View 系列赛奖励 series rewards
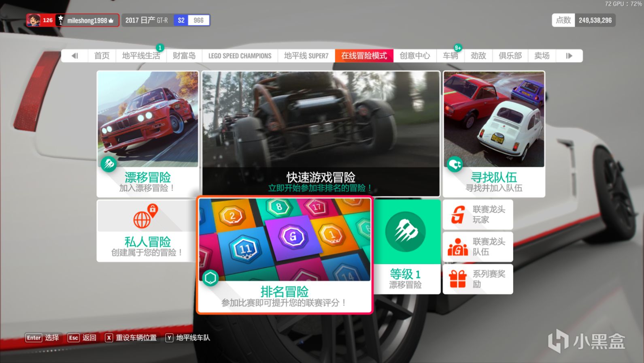The width and height of the screenshot is (644, 363). coord(478,279)
